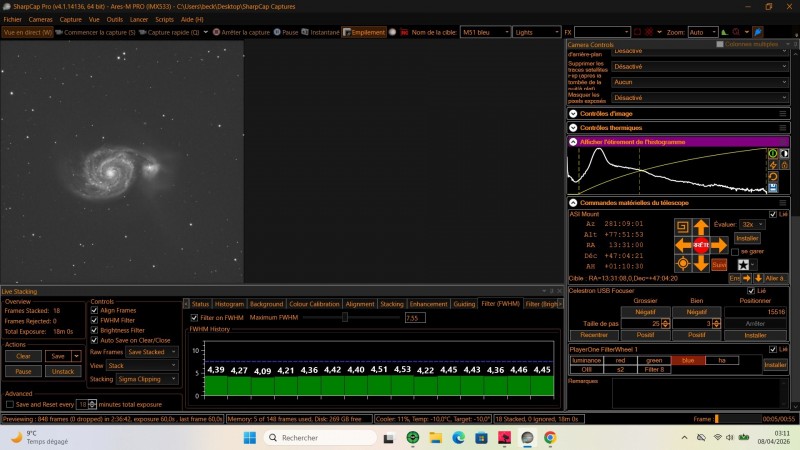This screenshot has height=450, width=800.
Task: Apply auto stretch with the lightning bolt icon
Action: coord(773,165)
